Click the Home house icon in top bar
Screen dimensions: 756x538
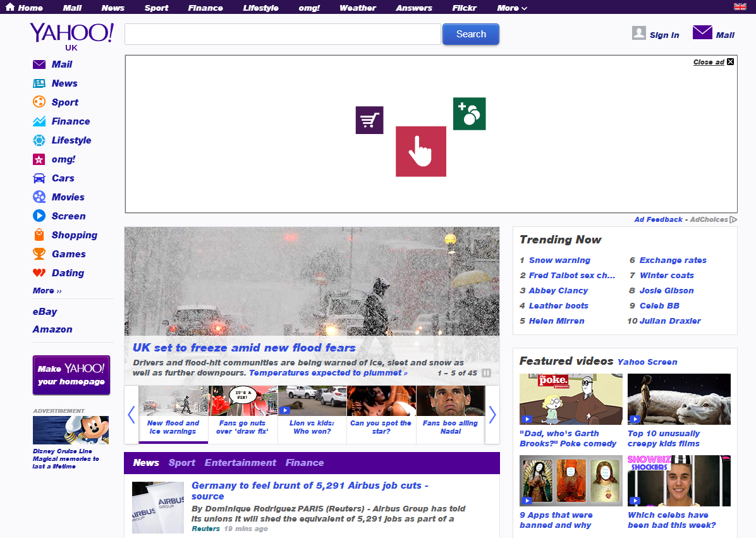click(x=9, y=7)
